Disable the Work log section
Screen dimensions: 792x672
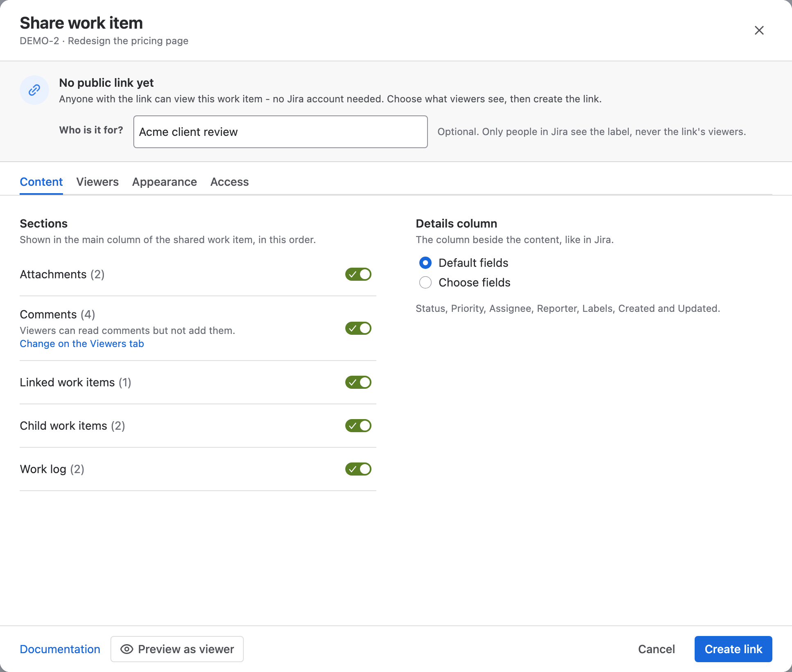pyautogui.click(x=358, y=469)
